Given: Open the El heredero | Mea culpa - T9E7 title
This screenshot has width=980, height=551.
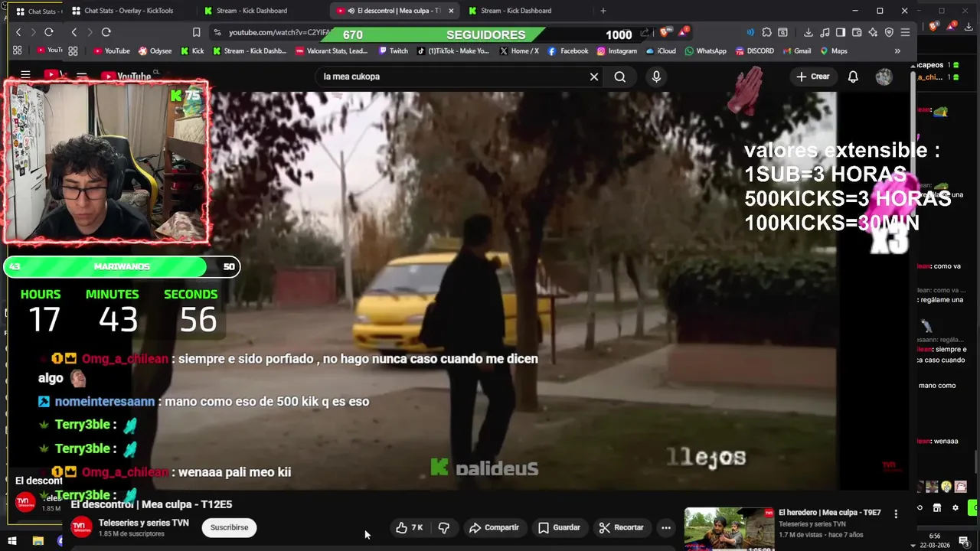Looking at the screenshot, I should tap(829, 513).
